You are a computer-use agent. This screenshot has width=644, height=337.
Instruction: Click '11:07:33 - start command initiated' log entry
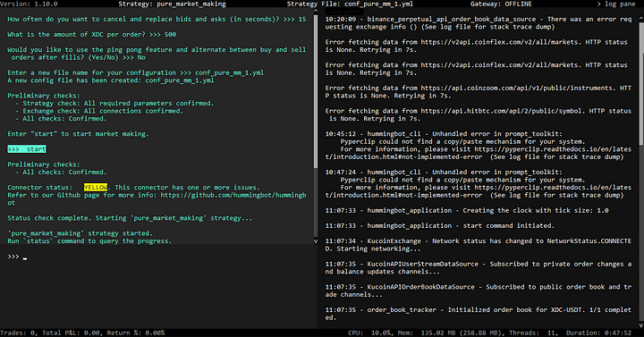[440, 225]
